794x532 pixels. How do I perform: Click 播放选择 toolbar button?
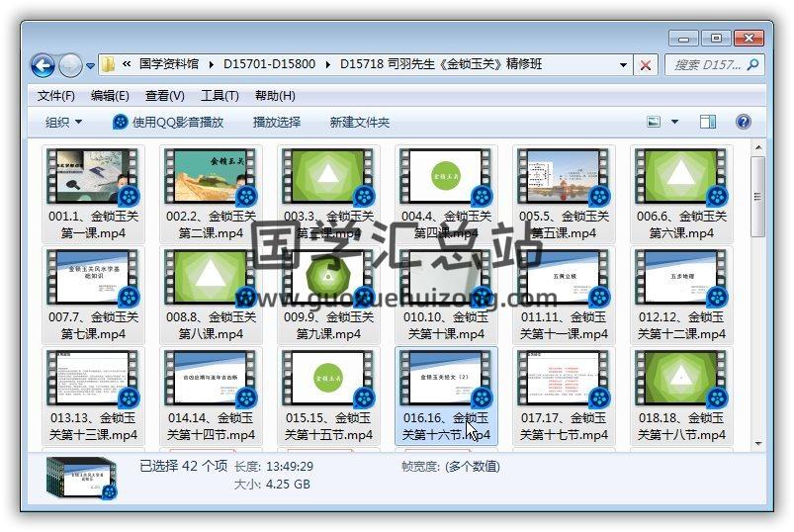coord(277,122)
